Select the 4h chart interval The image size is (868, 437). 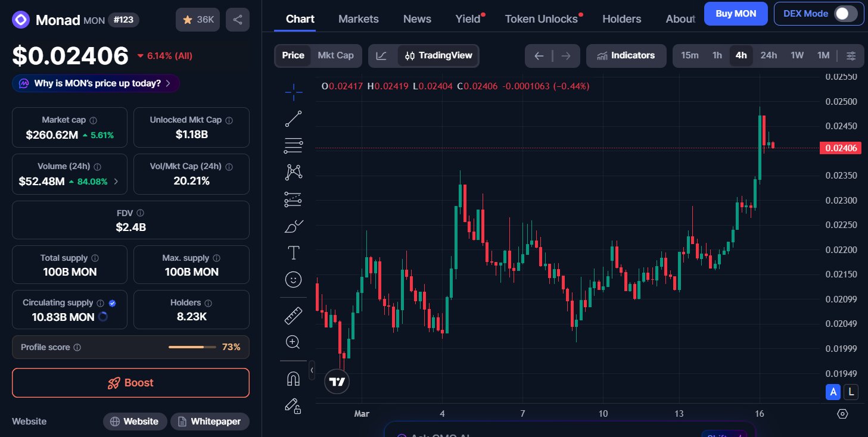pos(741,55)
